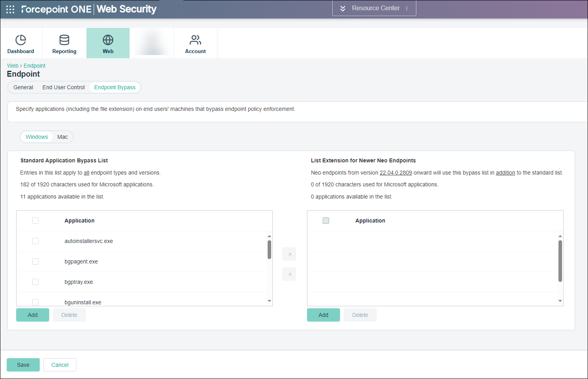Switch to the General tab
This screenshot has height=379, width=588.
tap(23, 87)
